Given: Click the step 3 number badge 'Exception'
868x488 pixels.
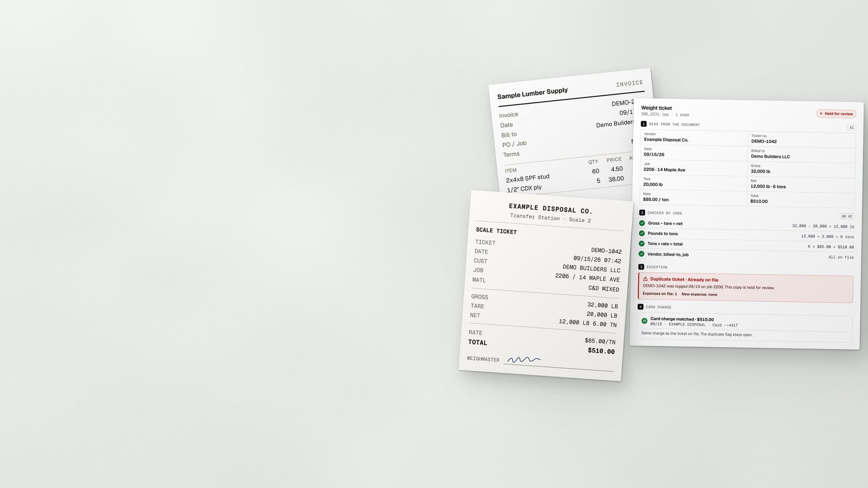Looking at the screenshot, I should click(641, 267).
